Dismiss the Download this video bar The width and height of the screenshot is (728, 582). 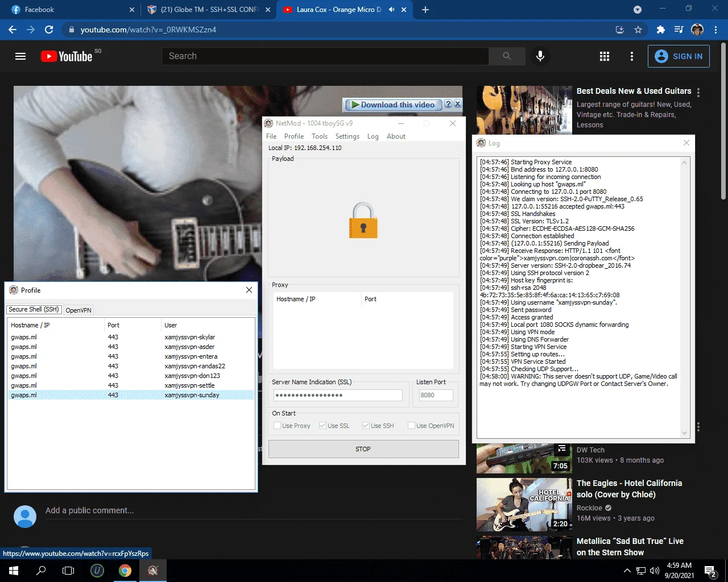coord(457,104)
